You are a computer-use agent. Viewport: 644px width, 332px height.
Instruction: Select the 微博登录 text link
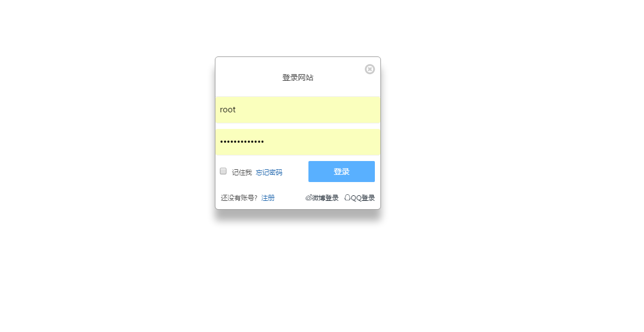pos(325,198)
